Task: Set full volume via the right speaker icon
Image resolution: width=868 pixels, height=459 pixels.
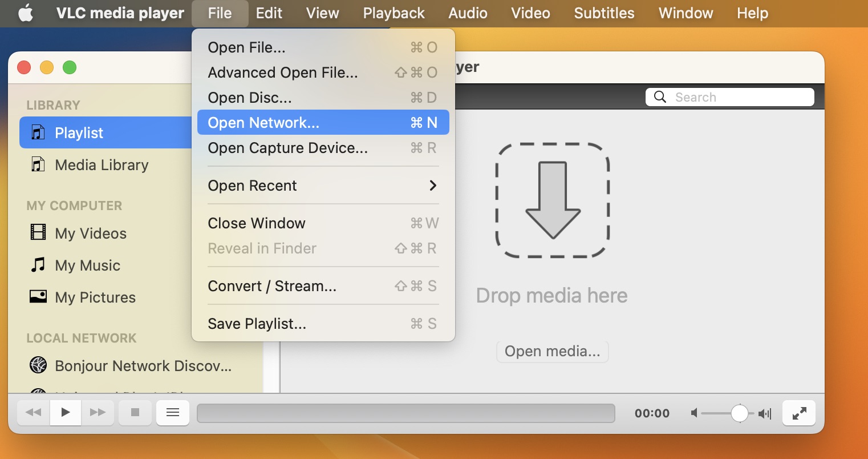Action: (x=765, y=413)
